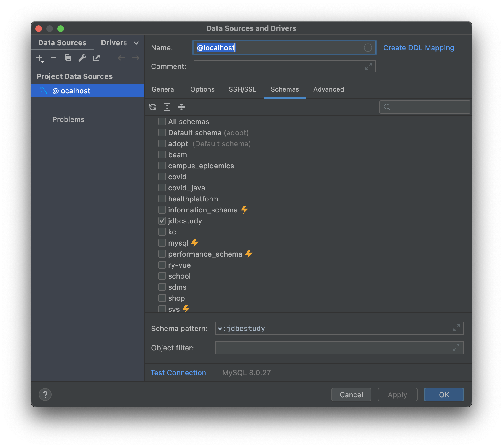Refresh the schemas list
This screenshot has width=503, height=448.
coord(153,107)
